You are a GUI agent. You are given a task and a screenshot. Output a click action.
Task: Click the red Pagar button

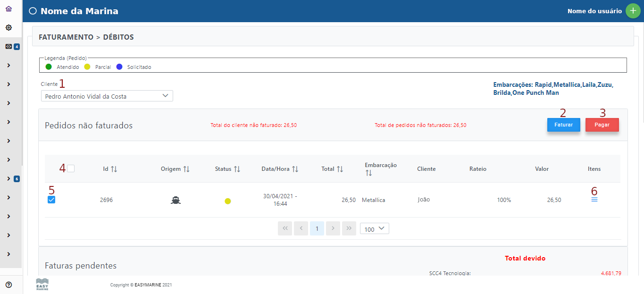[602, 125]
